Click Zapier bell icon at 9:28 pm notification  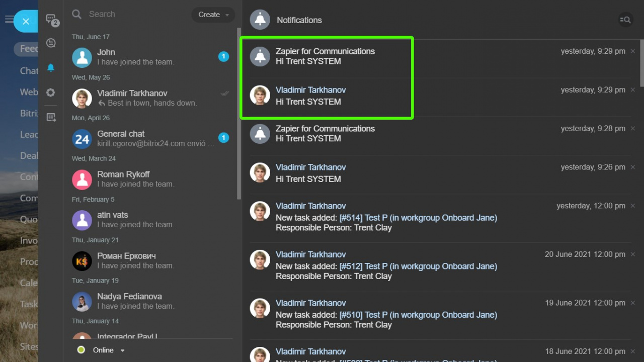tap(260, 134)
